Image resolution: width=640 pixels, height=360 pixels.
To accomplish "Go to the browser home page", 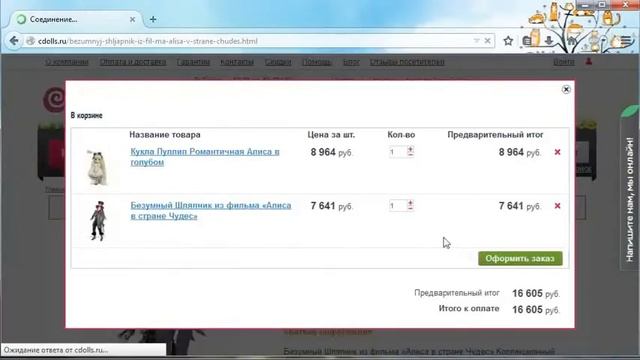I will click(571, 41).
